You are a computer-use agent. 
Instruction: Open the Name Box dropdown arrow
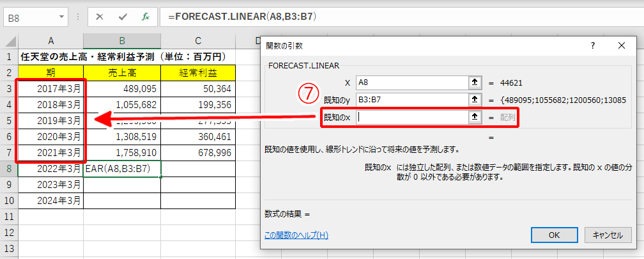[61, 17]
